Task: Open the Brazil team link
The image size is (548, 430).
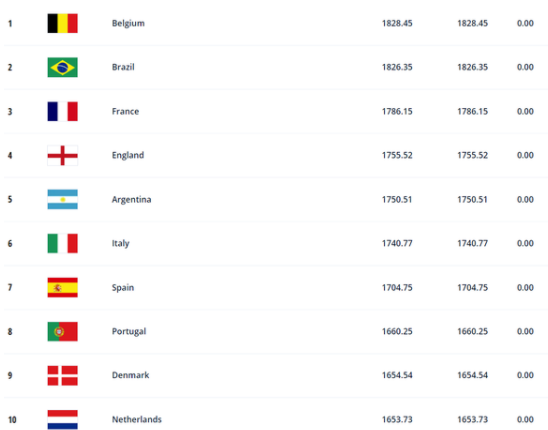Action: [x=123, y=67]
